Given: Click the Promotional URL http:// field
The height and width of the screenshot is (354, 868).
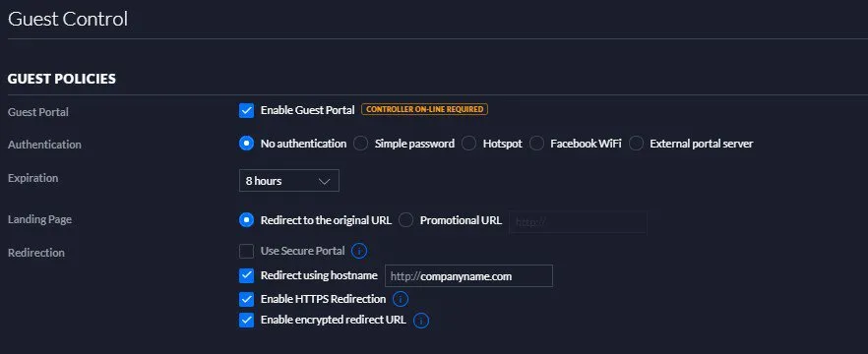Looking at the screenshot, I should click(x=578, y=222).
